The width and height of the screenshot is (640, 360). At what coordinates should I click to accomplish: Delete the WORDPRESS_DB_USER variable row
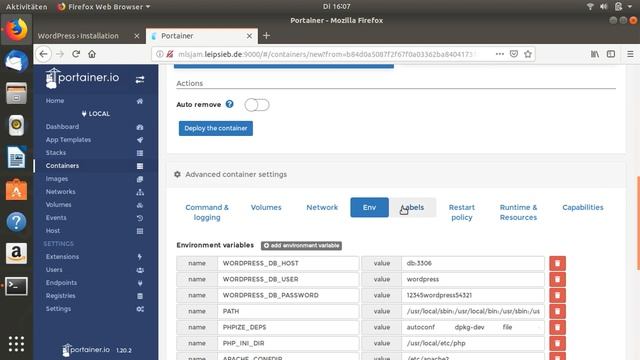[x=557, y=279]
